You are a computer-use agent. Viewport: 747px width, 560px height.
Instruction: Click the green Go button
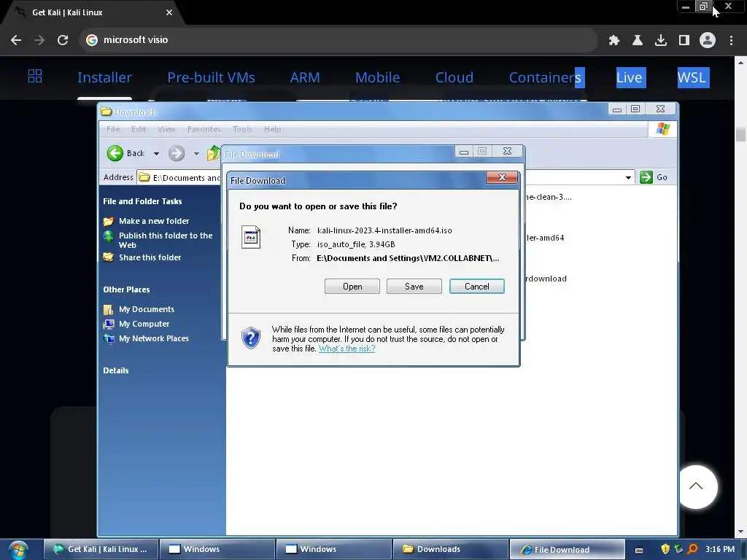pyautogui.click(x=654, y=177)
